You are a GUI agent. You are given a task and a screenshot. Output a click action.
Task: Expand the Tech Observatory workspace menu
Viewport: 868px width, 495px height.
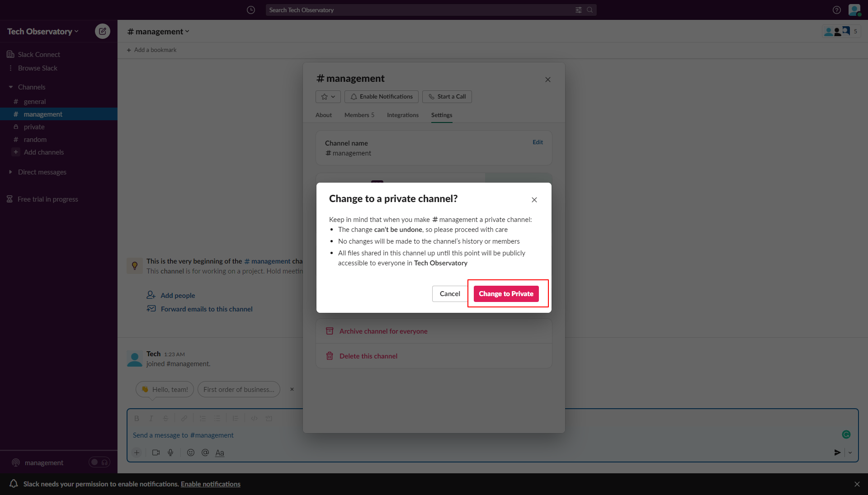pos(43,31)
